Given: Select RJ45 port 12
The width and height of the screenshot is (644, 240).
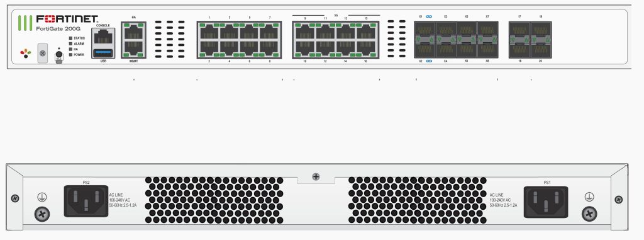Looking at the screenshot, I should pos(325,49).
